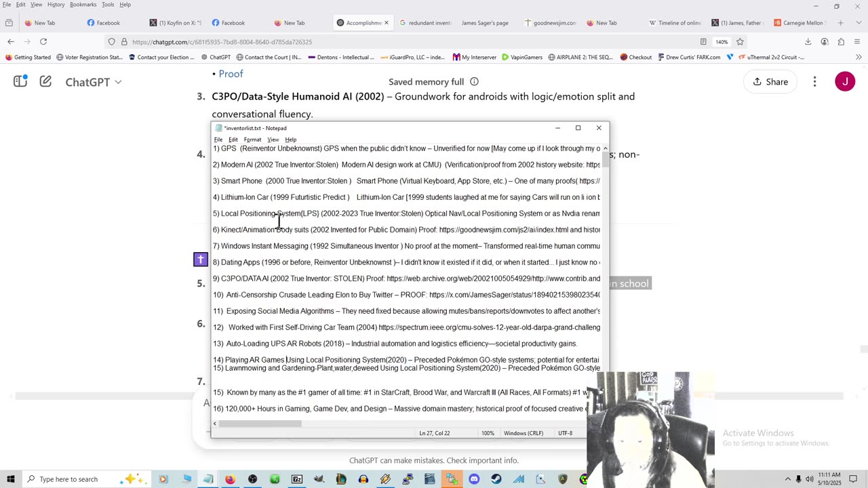Open OBS Studio from the taskbar
This screenshot has width=868, height=488.
(252, 479)
